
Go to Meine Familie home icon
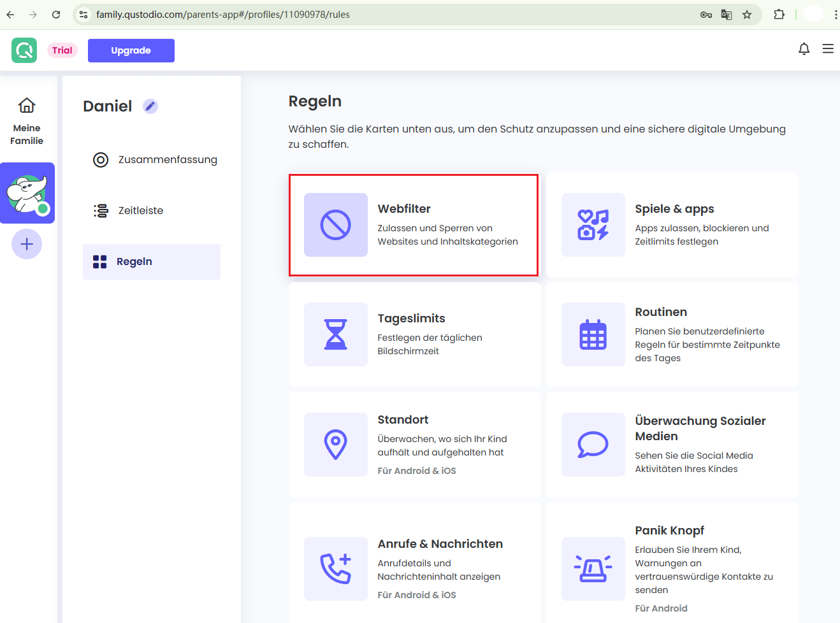pos(27,105)
